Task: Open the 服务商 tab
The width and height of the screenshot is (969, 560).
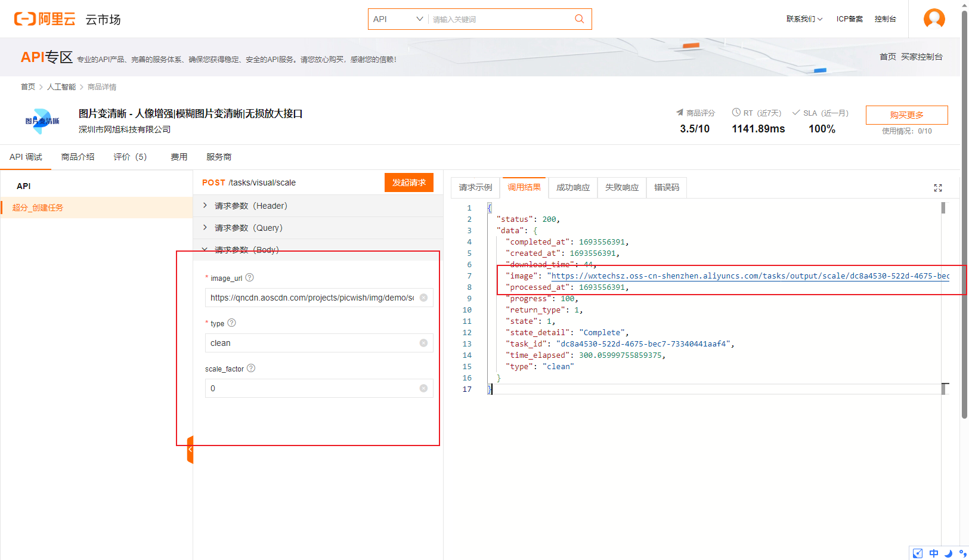Action: (219, 157)
